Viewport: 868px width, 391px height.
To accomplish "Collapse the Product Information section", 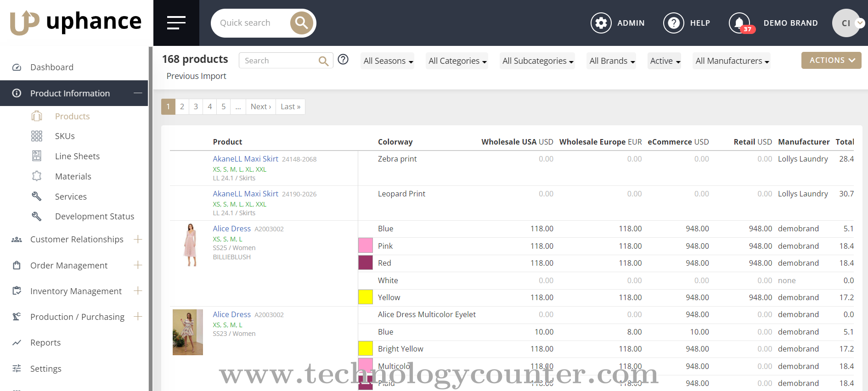I will tap(138, 93).
